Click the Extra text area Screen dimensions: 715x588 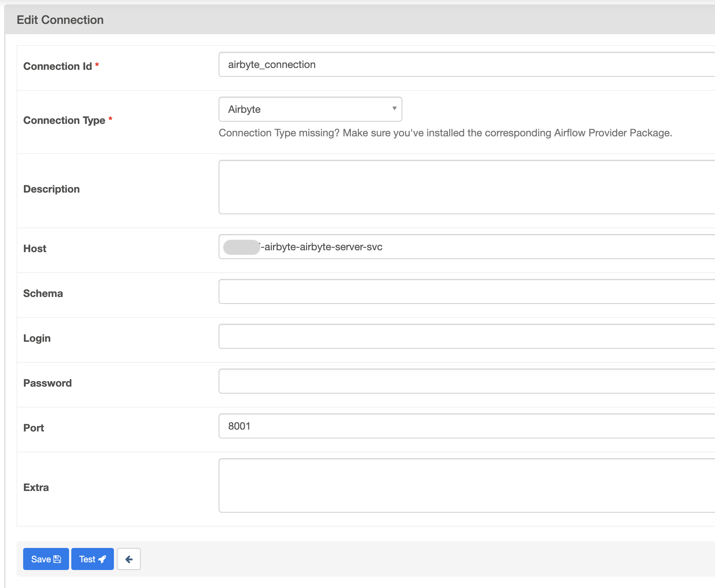click(x=467, y=485)
